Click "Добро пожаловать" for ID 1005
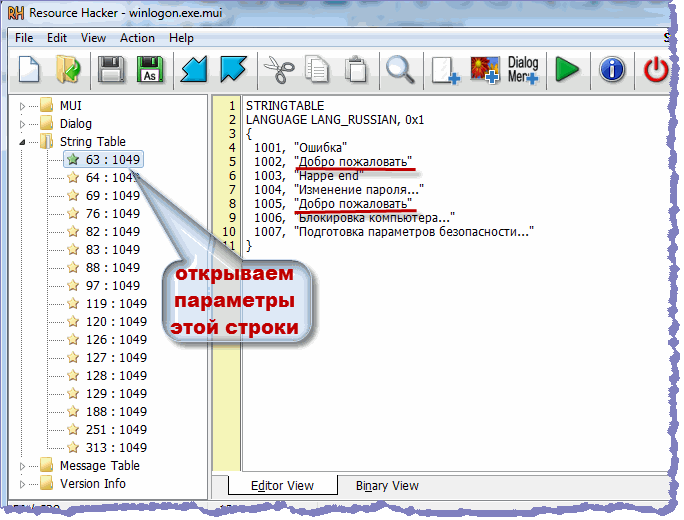 353,204
